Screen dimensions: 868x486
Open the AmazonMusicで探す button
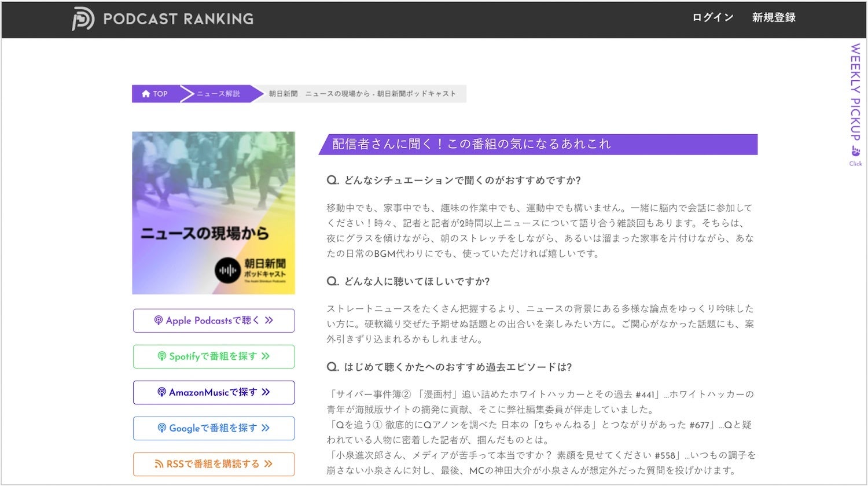[x=214, y=392]
